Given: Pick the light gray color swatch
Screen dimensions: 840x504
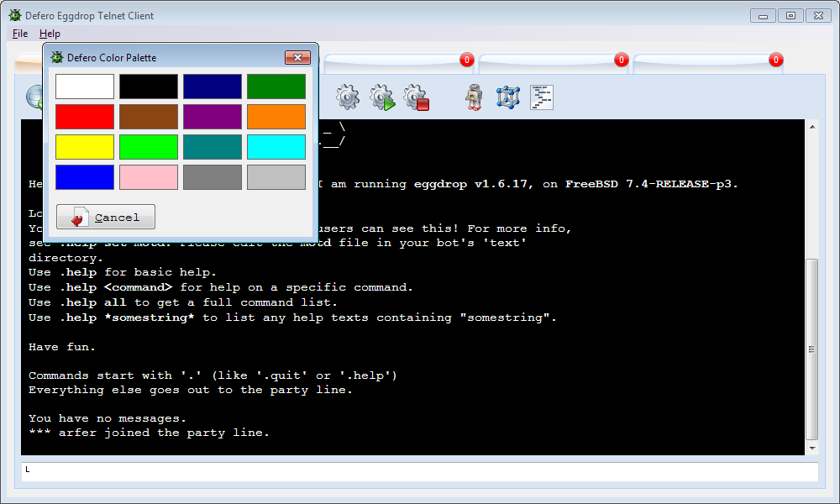Looking at the screenshot, I should (276, 177).
